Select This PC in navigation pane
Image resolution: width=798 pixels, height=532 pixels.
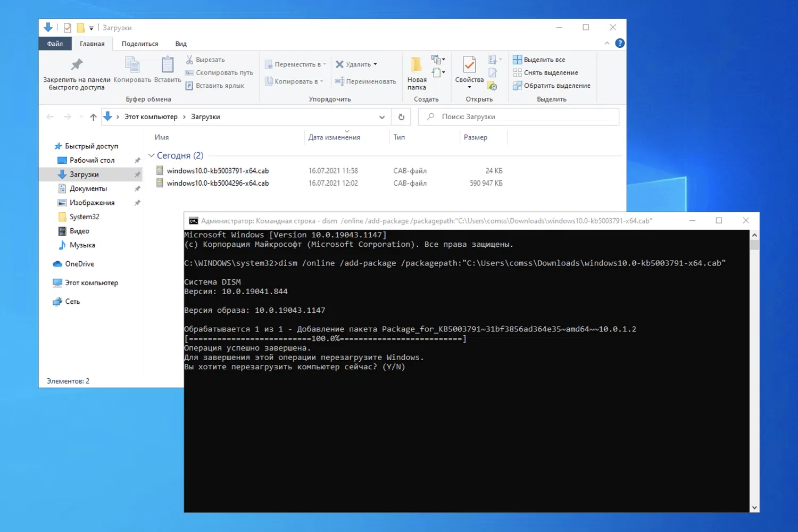92,283
